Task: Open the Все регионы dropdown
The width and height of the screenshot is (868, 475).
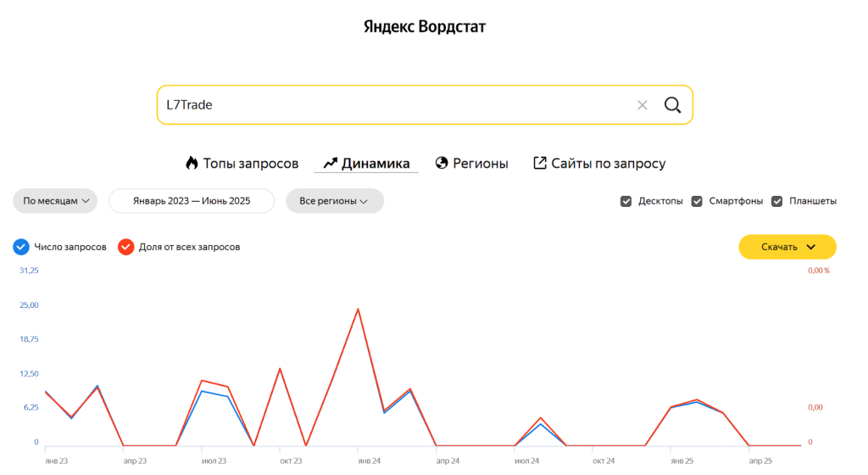Action: point(335,201)
